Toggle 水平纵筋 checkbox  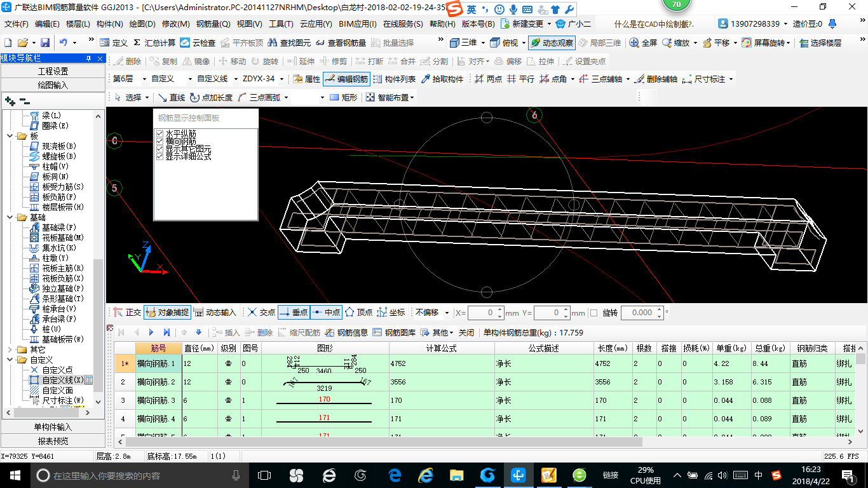(x=159, y=133)
